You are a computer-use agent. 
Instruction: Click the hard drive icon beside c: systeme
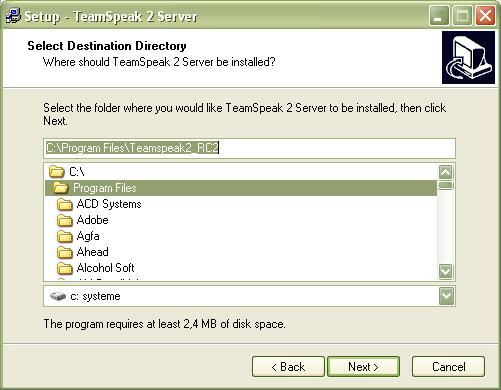point(58,296)
